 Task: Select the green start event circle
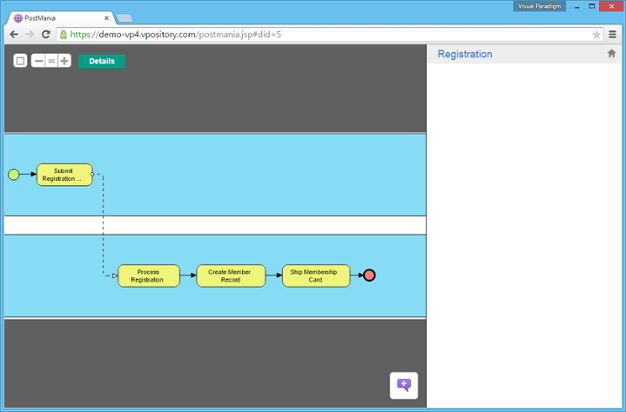pyautogui.click(x=14, y=174)
